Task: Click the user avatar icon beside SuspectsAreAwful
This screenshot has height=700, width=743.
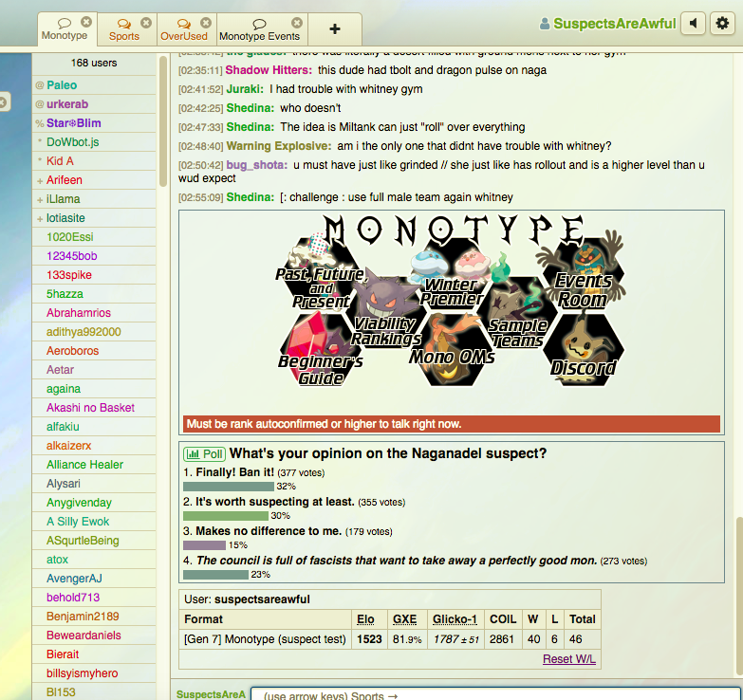Action: tap(545, 23)
